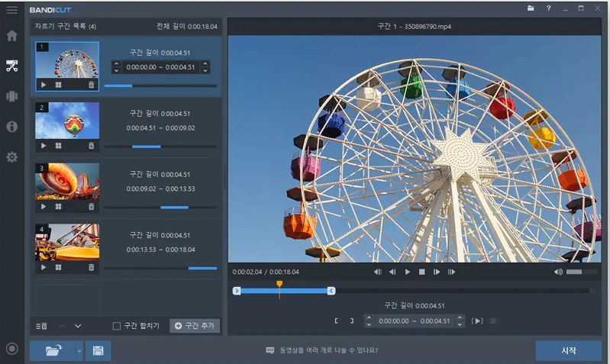Select the Cut mode scissors icon
This screenshot has height=364, width=610.
(11, 66)
